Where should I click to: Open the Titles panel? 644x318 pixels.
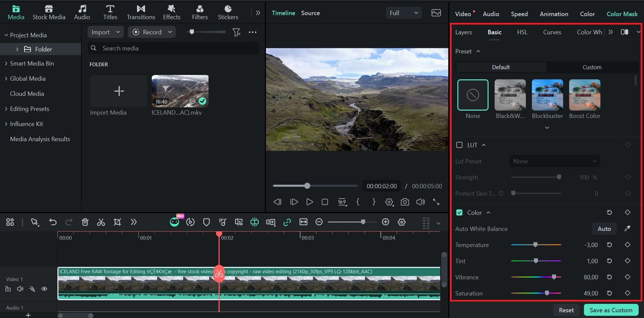pos(110,13)
